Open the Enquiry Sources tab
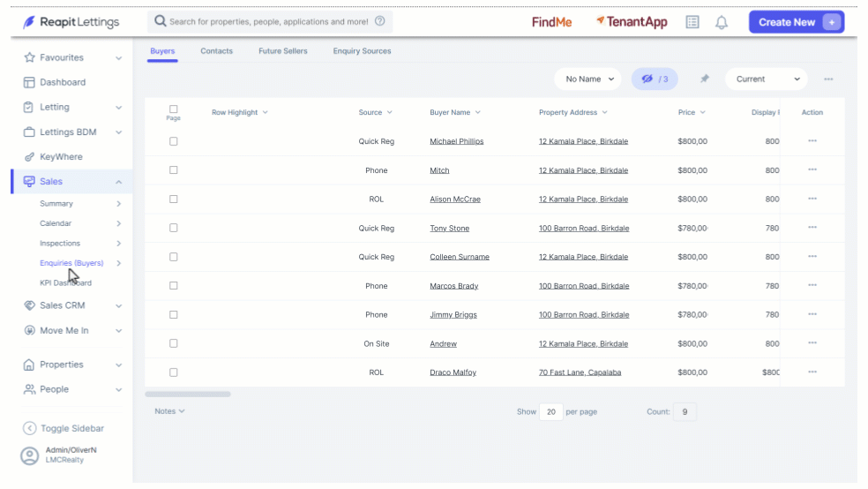Image resolution: width=868 pixels, height=489 pixels. 362,51
